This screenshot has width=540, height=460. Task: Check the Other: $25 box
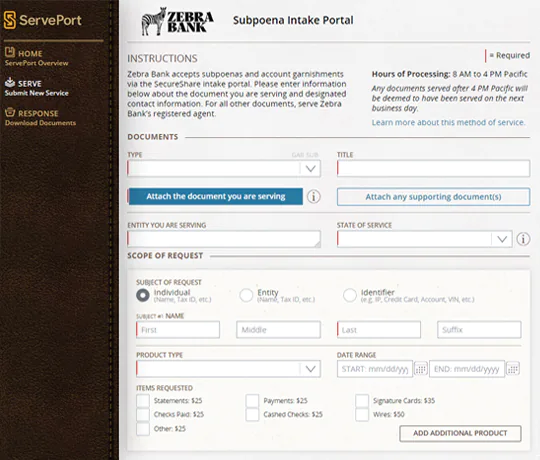(143, 429)
